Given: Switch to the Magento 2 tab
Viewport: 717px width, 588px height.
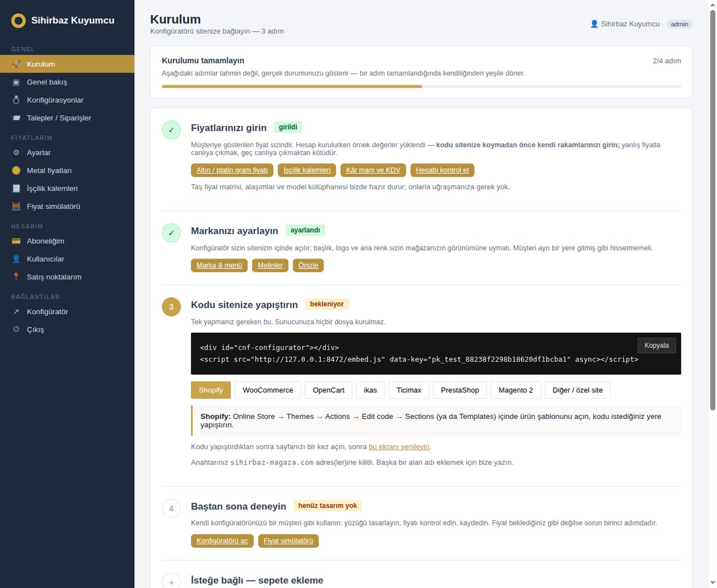Looking at the screenshot, I should pos(516,390).
